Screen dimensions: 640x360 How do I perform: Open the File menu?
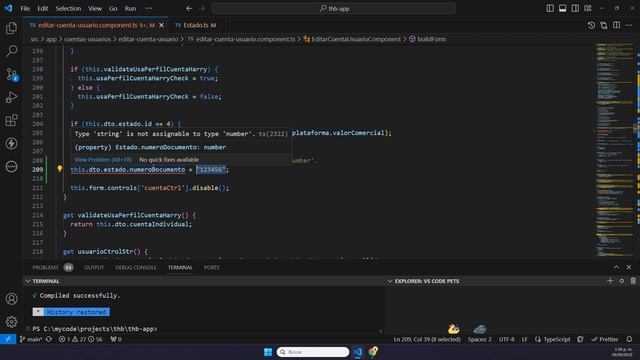click(25, 8)
